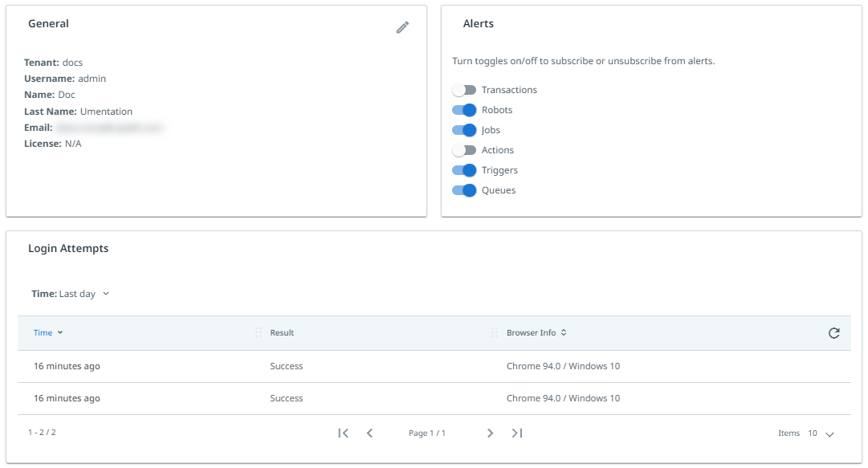Refresh the Login Attempts table
This screenshot has width=868, height=468.
click(833, 333)
